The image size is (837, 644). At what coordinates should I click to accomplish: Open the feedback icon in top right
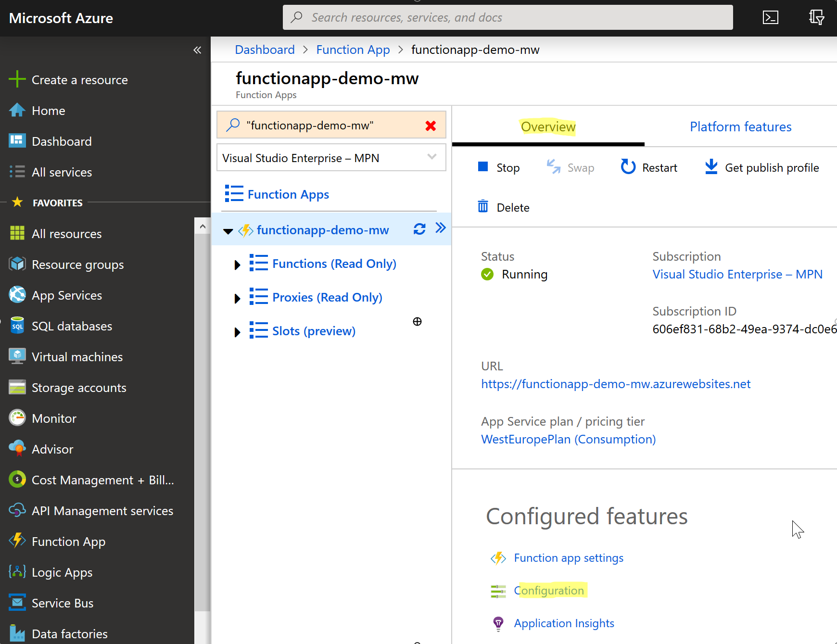coord(816,17)
